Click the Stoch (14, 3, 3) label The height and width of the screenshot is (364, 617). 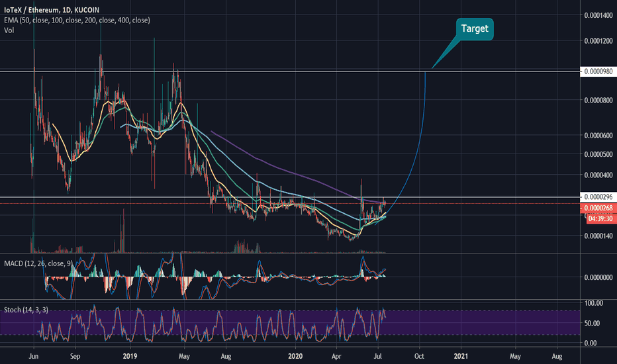tap(26, 310)
